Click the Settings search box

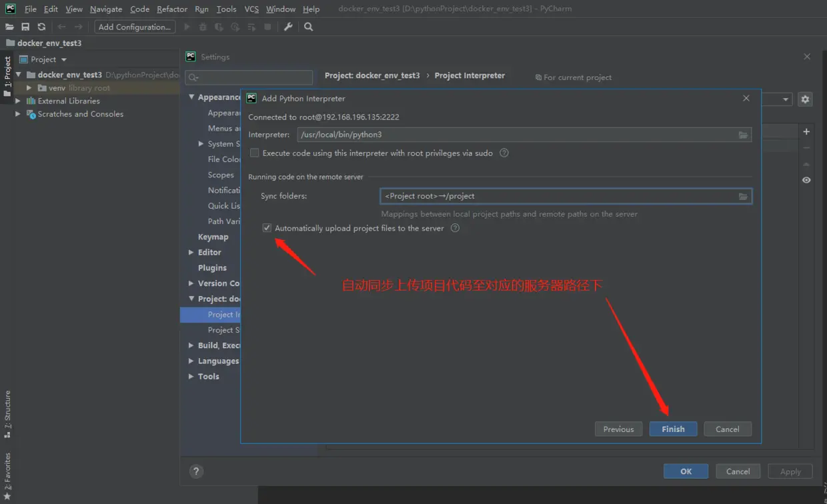coord(249,77)
